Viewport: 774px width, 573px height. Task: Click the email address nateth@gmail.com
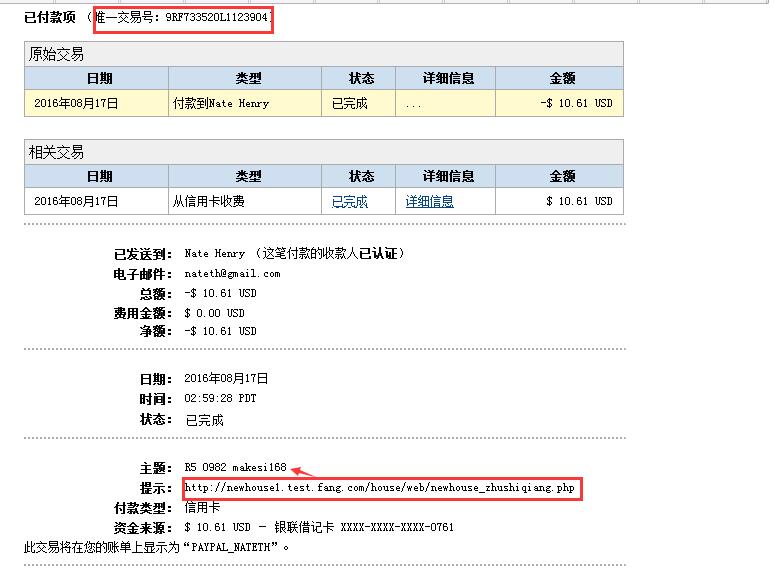pos(232,273)
